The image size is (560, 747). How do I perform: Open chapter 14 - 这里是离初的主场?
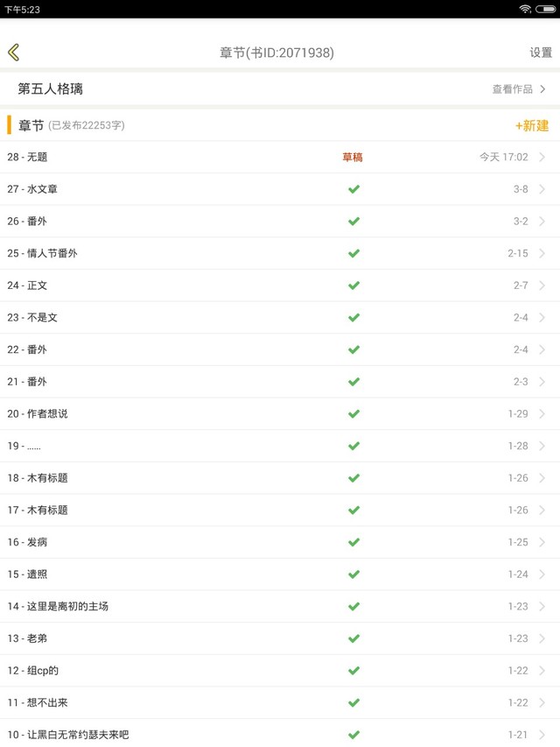coord(59,606)
